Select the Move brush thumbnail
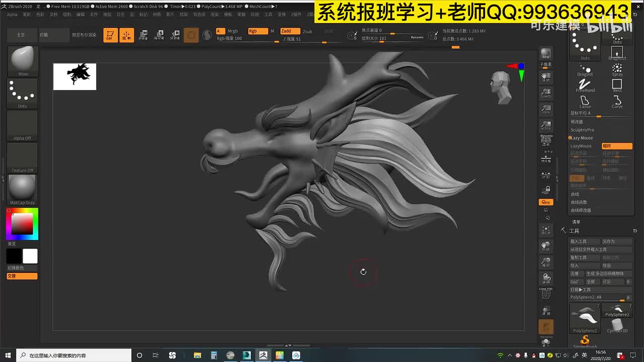The image size is (644, 362). 22,61
